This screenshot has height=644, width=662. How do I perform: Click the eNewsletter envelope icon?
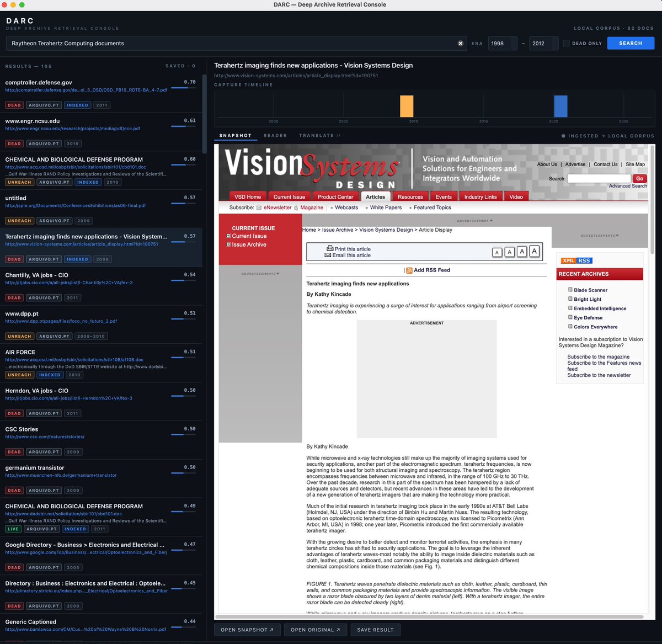click(x=259, y=207)
